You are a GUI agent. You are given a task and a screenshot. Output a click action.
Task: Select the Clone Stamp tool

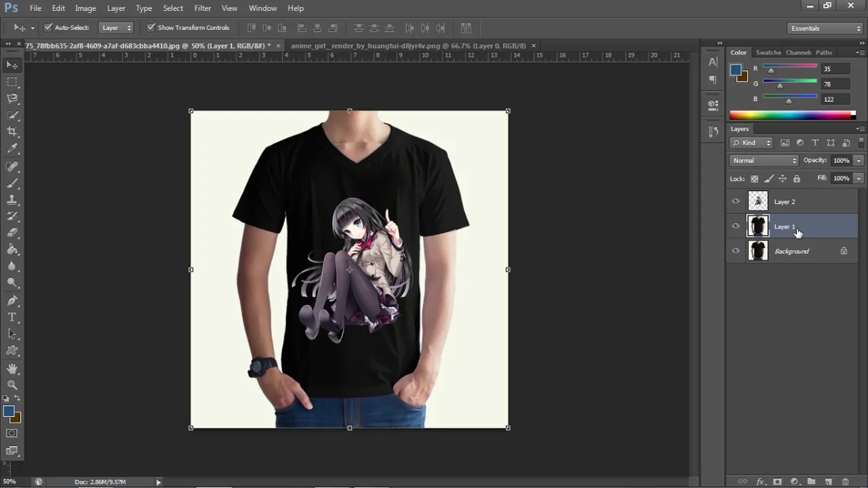[12, 200]
